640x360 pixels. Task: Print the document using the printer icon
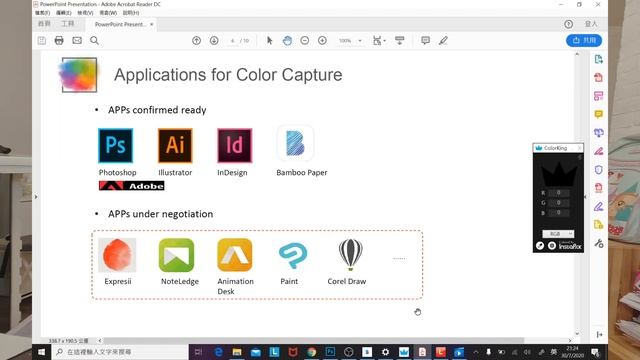click(59, 40)
